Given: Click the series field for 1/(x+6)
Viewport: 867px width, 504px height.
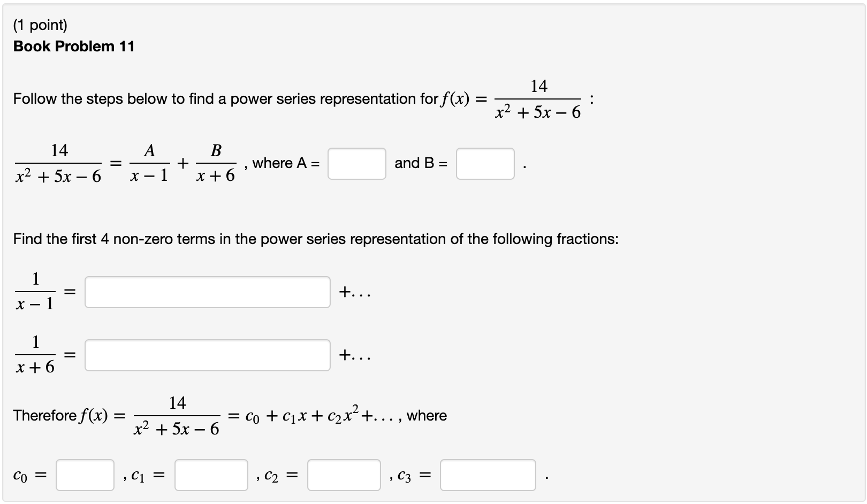Looking at the screenshot, I should tap(208, 355).
